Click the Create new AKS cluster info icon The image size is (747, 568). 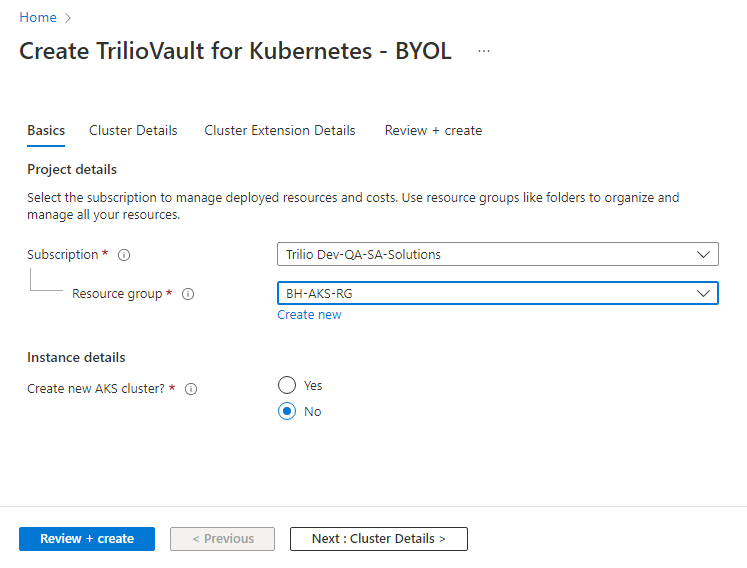(x=191, y=389)
